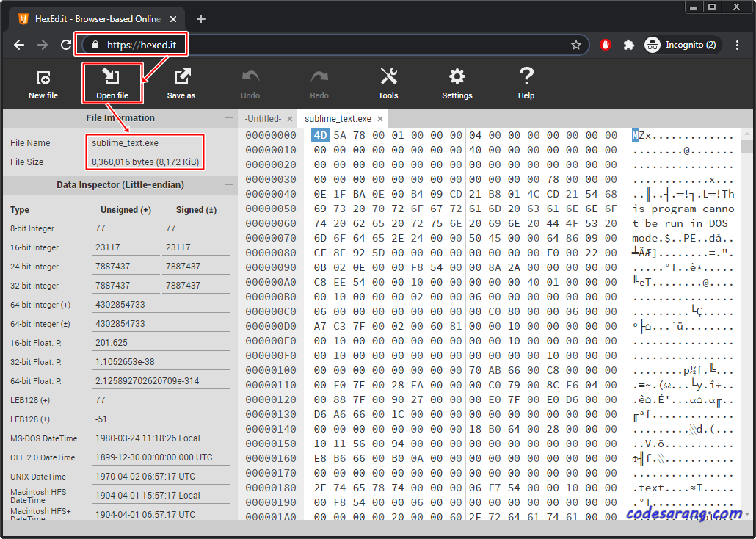Select highlighted hex byte 4D
The height and width of the screenshot is (539, 756).
point(321,136)
